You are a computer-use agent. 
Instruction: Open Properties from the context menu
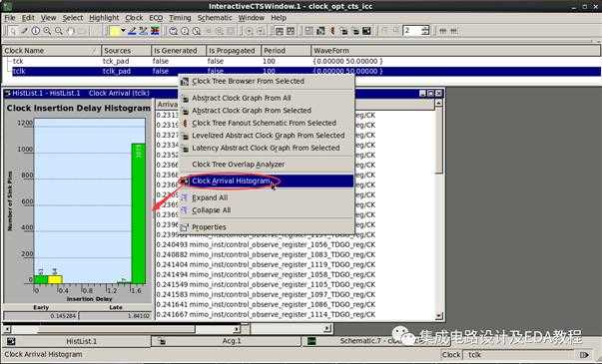[267, 227]
